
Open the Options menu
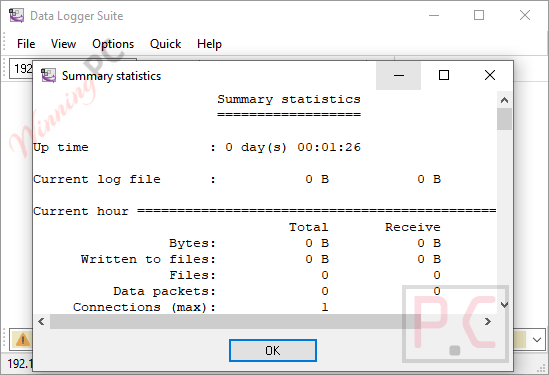click(113, 44)
